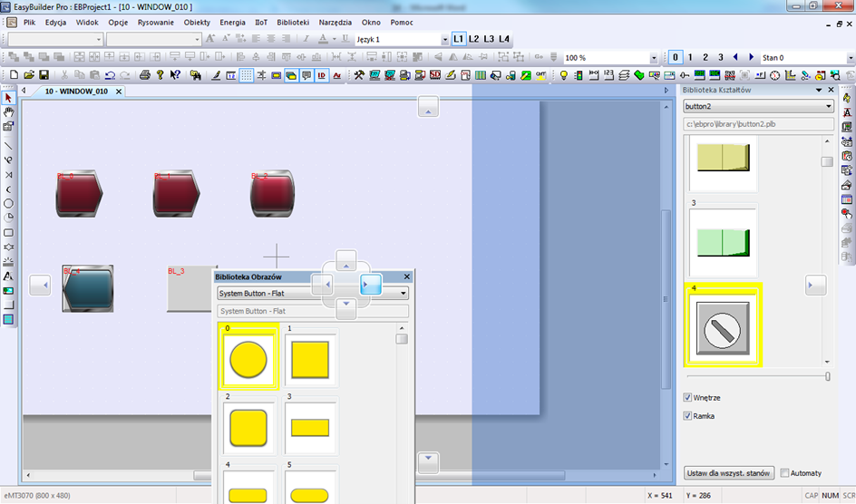Select the hand pan tool
The height and width of the screenshot is (504, 856).
coord(8,112)
